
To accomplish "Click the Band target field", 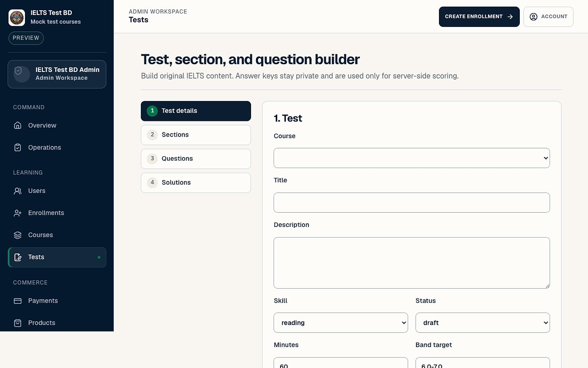I will [483, 363].
